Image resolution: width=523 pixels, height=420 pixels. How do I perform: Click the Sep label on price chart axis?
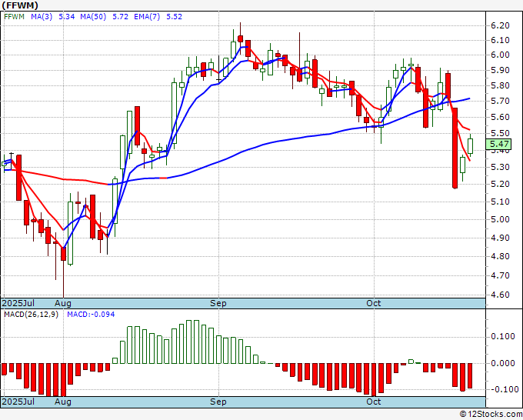tap(218, 303)
